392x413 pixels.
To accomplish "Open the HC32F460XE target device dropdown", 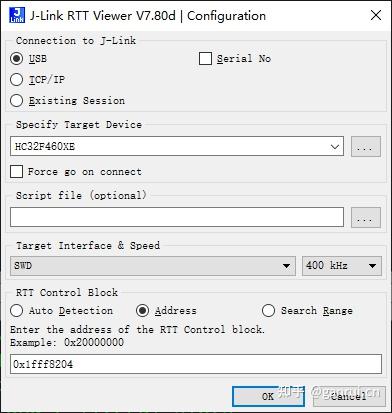I will pyautogui.click(x=177, y=146).
